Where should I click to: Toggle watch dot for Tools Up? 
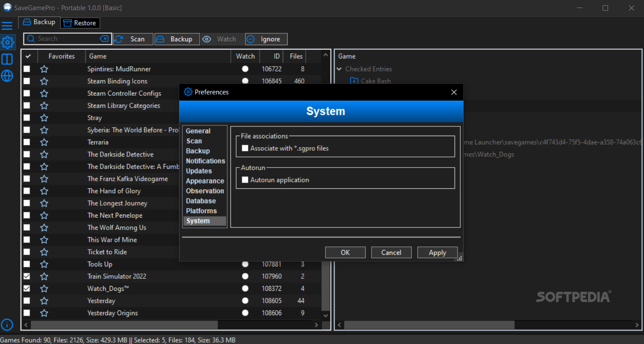(x=245, y=264)
